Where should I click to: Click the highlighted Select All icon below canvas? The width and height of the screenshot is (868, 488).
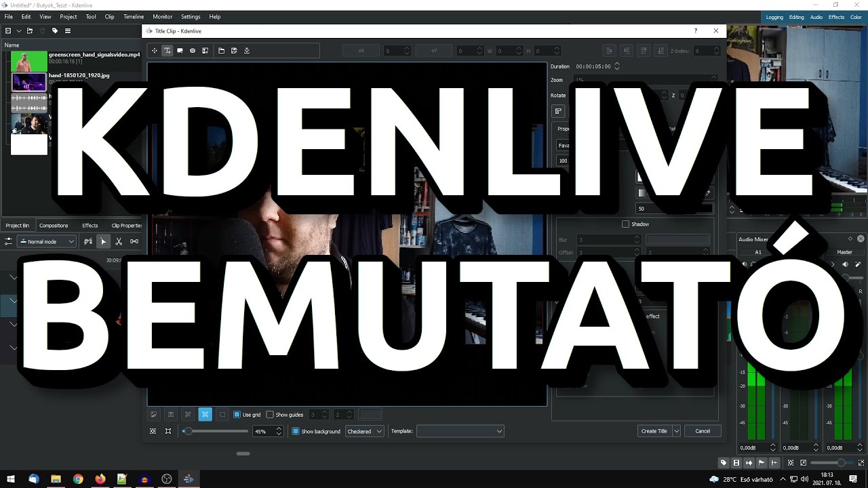(205, 414)
